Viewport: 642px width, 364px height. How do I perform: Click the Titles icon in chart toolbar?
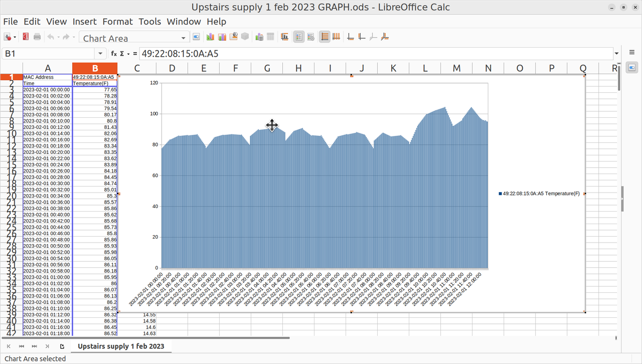pos(285,37)
